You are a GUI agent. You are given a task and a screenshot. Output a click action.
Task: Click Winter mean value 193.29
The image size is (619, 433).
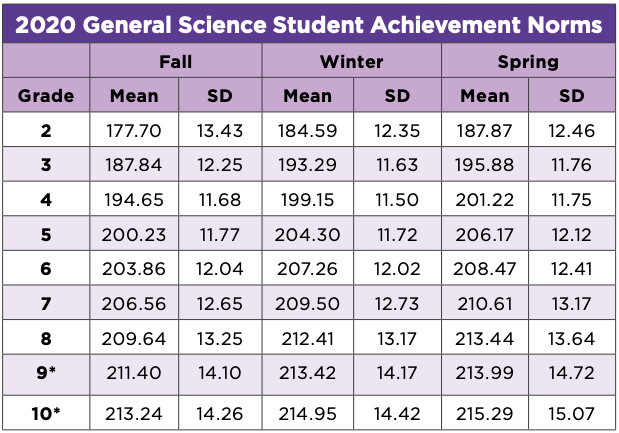(307, 165)
